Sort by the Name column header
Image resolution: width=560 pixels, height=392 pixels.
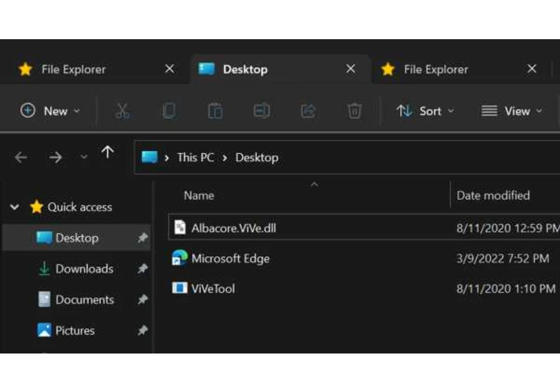199,195
